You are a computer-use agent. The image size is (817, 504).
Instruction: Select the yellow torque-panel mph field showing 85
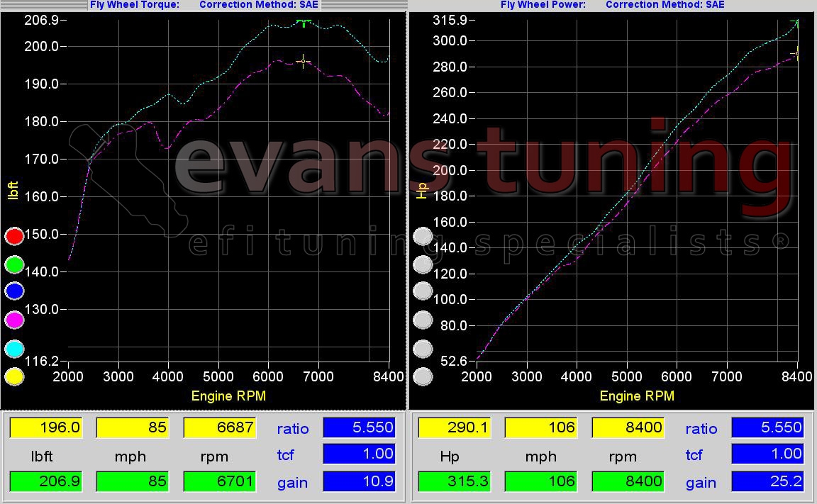click(x=133, y=427)
